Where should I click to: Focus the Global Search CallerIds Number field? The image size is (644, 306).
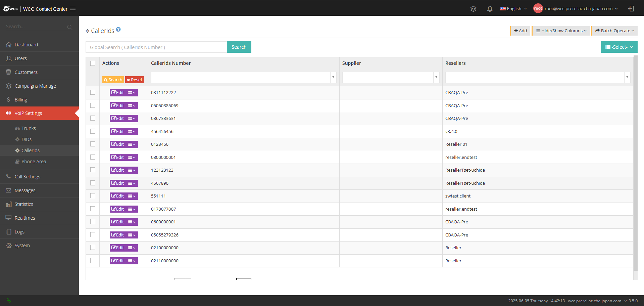[x=156, y=47]
